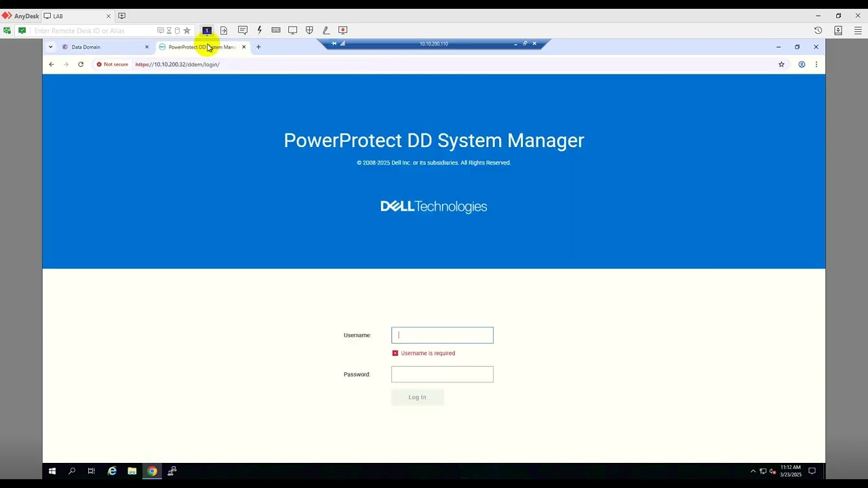Click the Dell Technologies logo
The image size is (868, 488).
(434, 207)
